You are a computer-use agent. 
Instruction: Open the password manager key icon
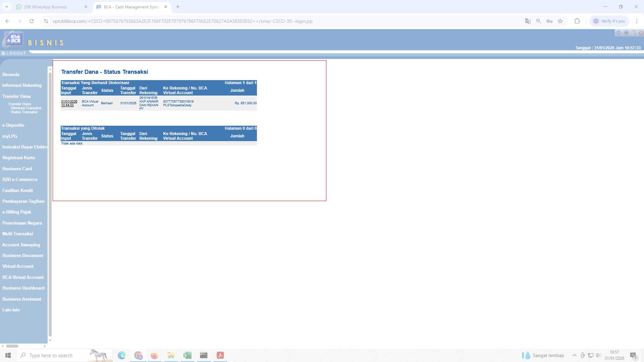click(x=549, y=21)
